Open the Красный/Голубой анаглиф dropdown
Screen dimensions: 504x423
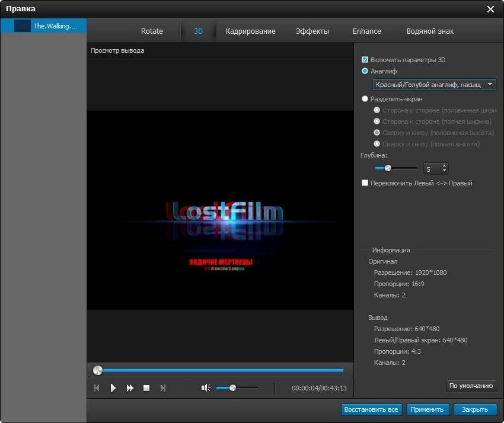[434, 85]
